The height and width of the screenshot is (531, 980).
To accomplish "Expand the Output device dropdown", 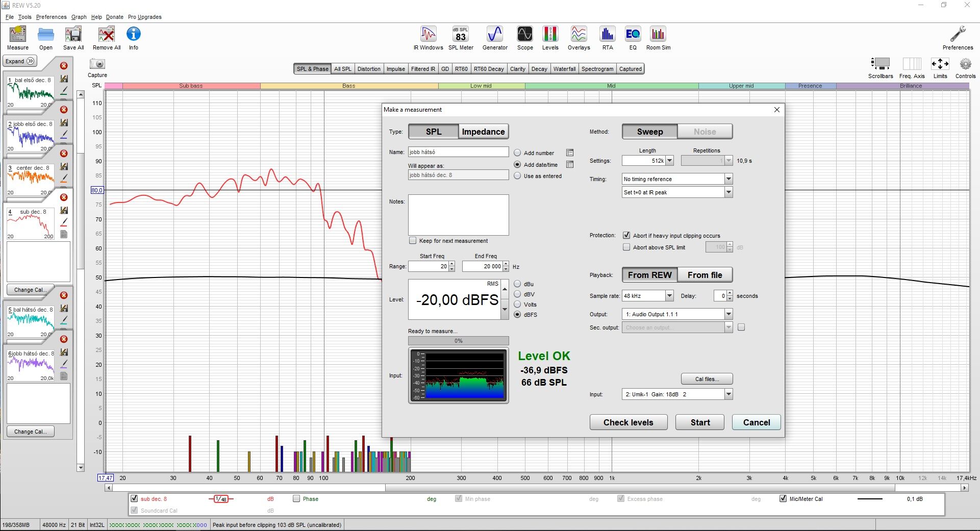I will coord(728,314).
